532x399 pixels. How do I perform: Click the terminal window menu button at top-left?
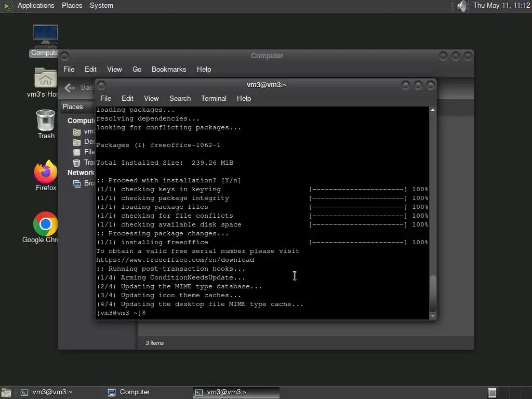click(101, 85)
